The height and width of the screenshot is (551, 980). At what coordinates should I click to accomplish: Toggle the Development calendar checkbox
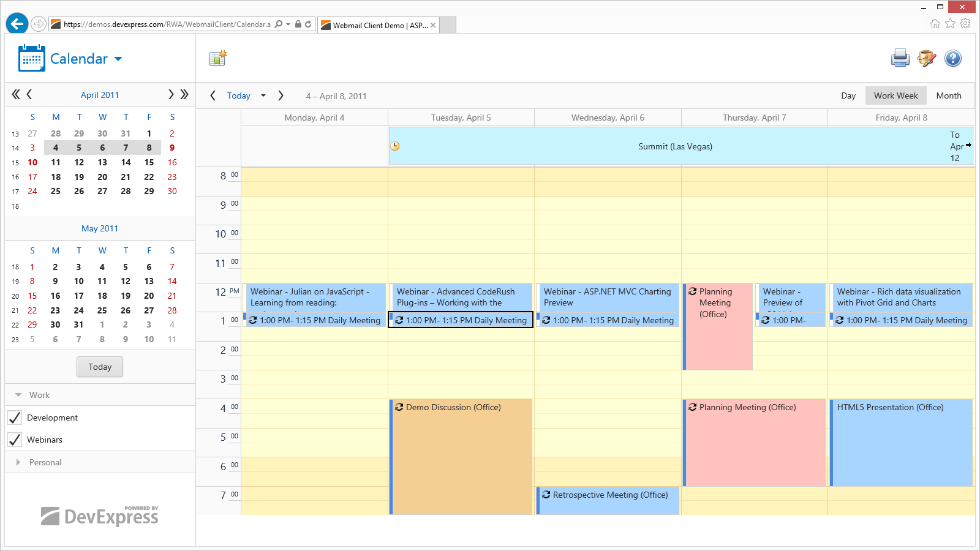tap(15, 418)
